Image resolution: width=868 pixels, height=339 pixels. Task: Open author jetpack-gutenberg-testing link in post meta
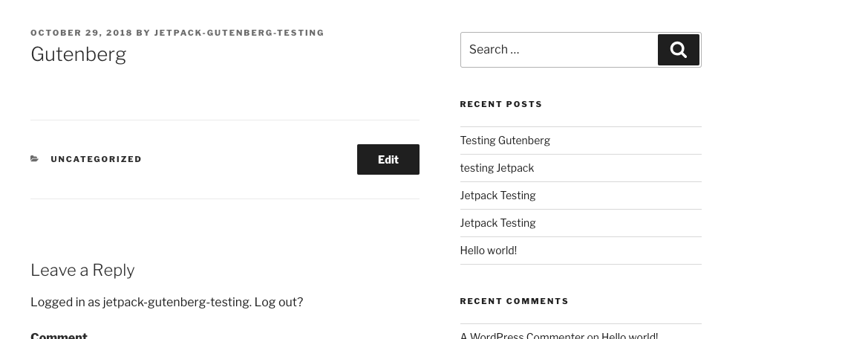(238, 33)
